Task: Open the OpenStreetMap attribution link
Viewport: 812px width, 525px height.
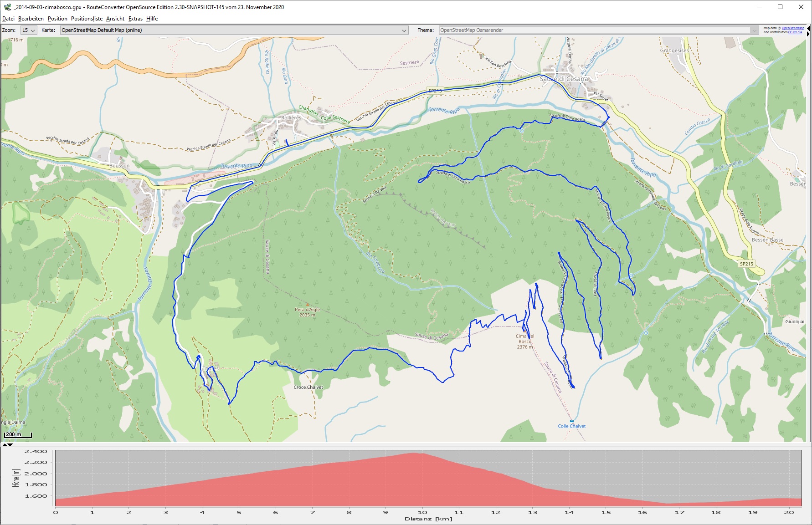Action: click(793, 28)
